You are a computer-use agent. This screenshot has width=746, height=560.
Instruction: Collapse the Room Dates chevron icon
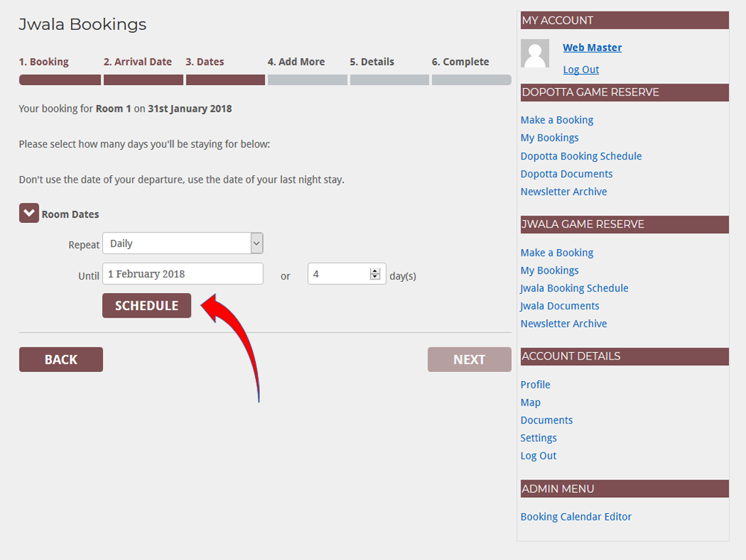click(x=28, y=214)
